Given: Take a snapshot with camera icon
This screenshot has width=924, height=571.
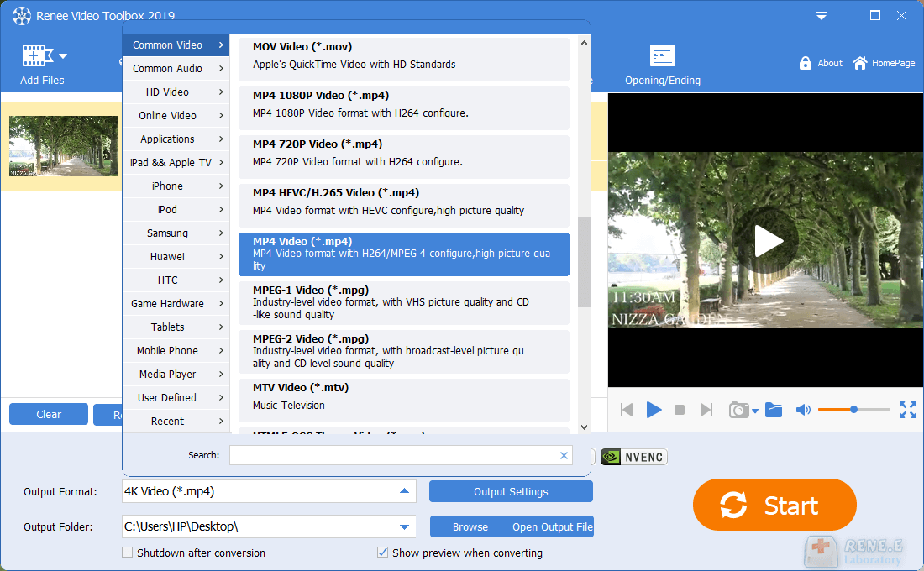Looking at the screenshot, I should [738, 410].
